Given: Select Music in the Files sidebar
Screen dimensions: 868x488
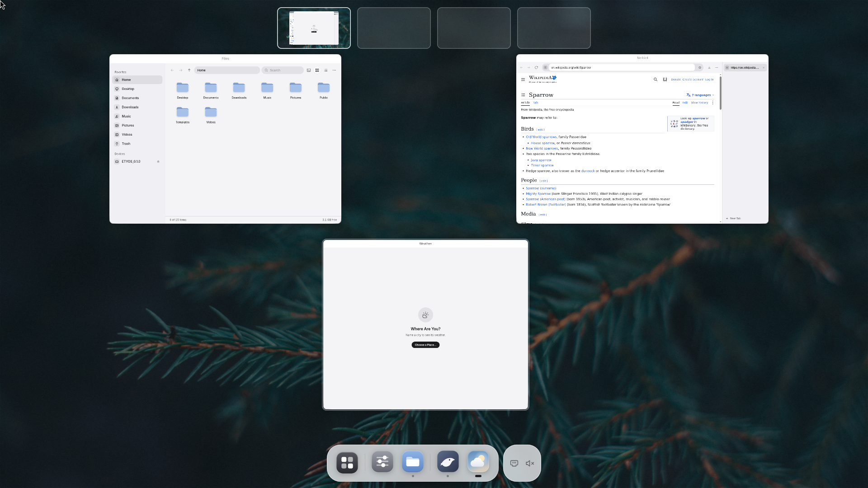Looking at the screenshot, I should 137,116.
